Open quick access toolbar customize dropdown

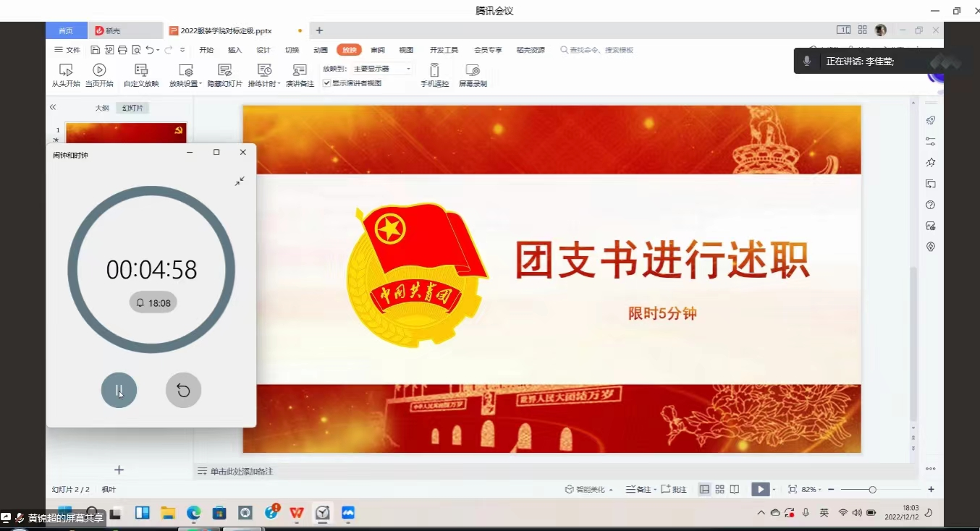click(182, 50)
